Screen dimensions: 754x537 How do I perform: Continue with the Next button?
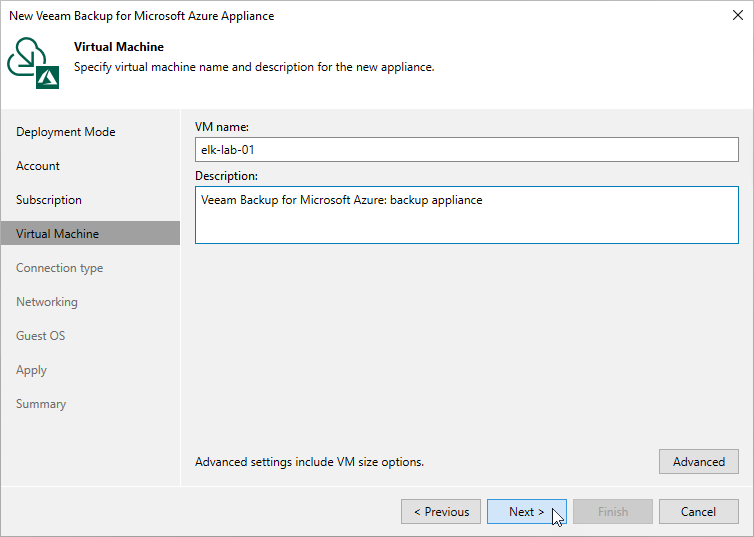click(527, 512)
